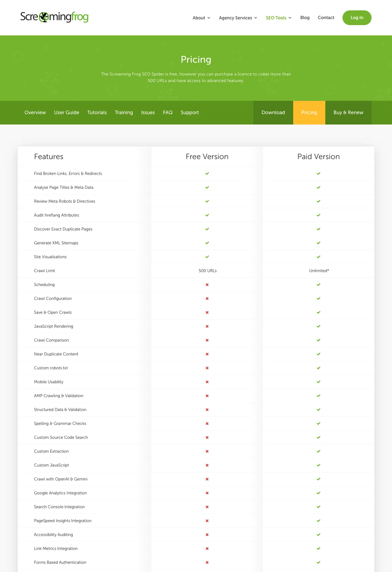Open the About dropdown menu
This screenshot has width=392, height=572.
(x=201, y=18)
